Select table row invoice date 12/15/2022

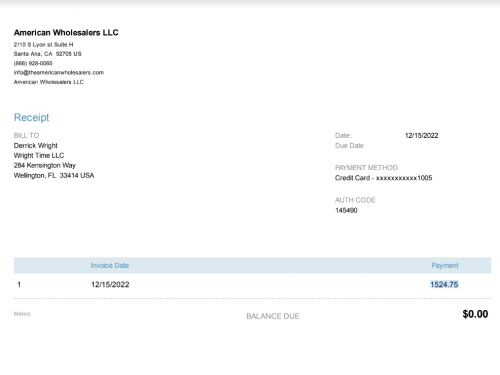110,285
